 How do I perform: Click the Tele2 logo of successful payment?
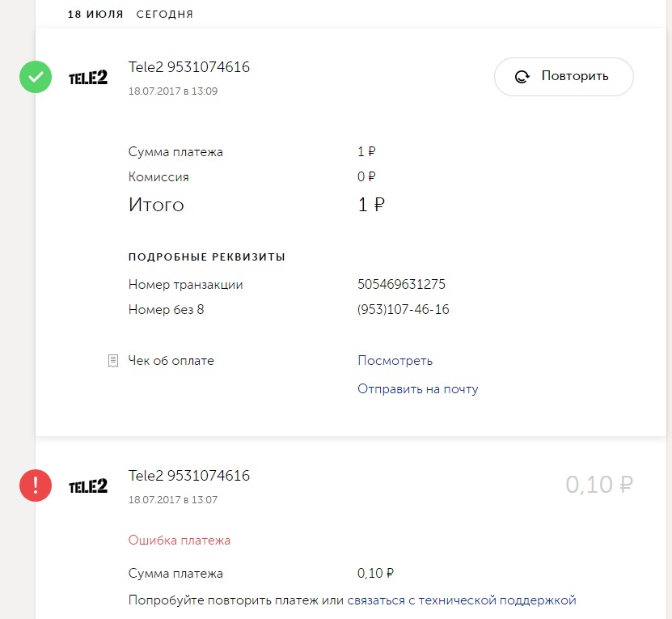[87, 78]
